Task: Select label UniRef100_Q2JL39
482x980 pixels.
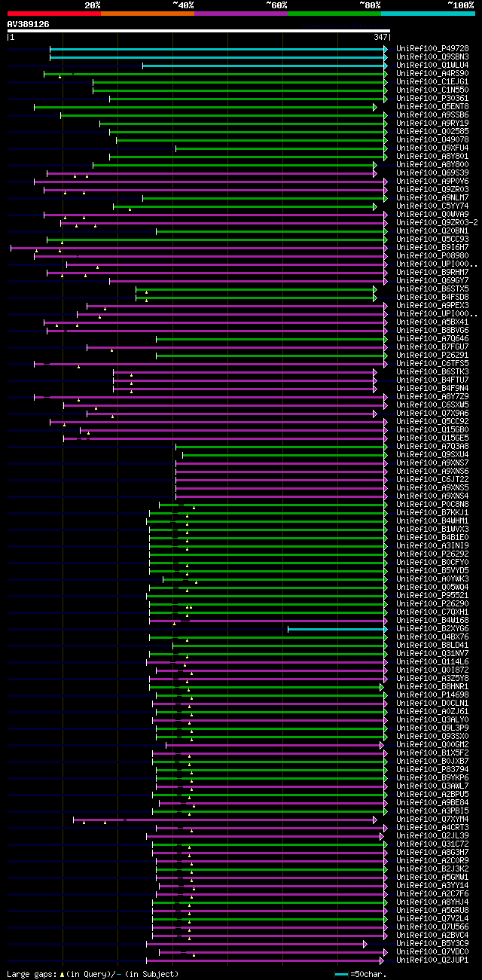Action: click(432, 836)
